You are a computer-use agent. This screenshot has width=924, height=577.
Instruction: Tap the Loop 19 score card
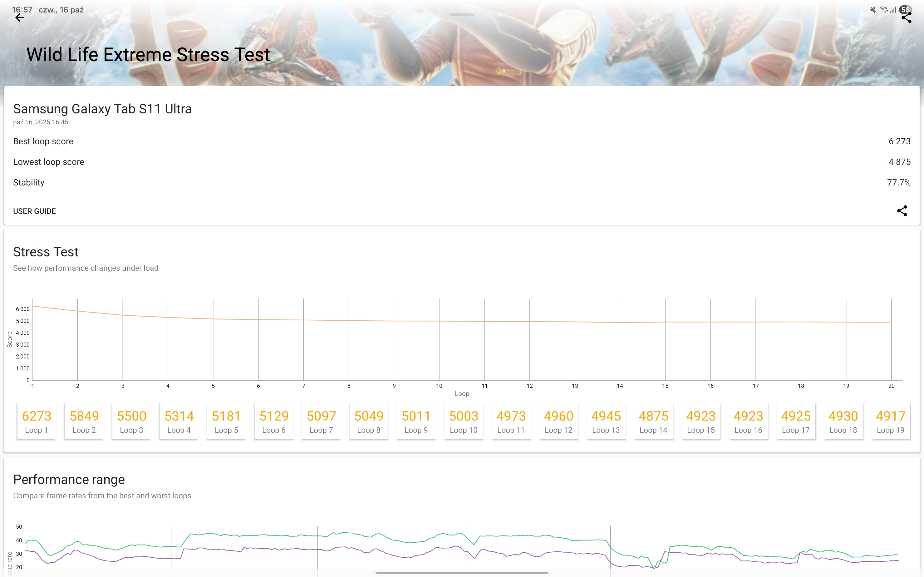pos(890,421)
